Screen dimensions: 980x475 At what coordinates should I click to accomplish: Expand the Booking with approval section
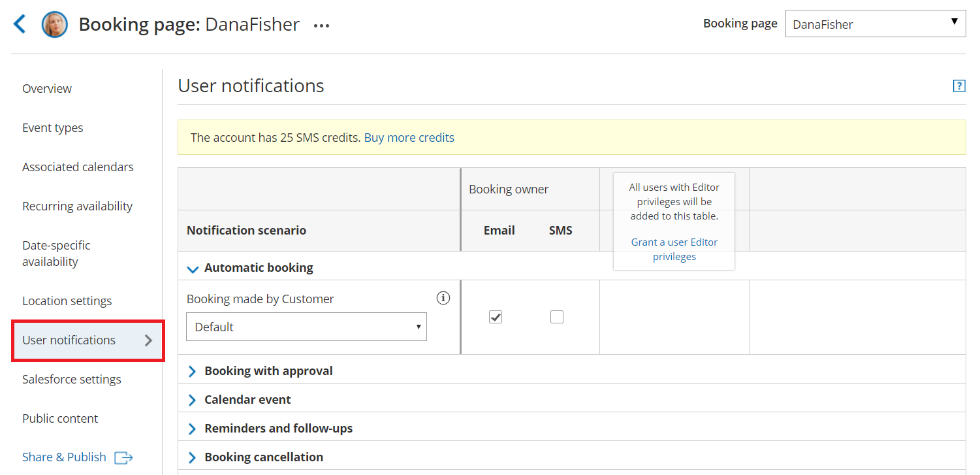click(193, 371)
